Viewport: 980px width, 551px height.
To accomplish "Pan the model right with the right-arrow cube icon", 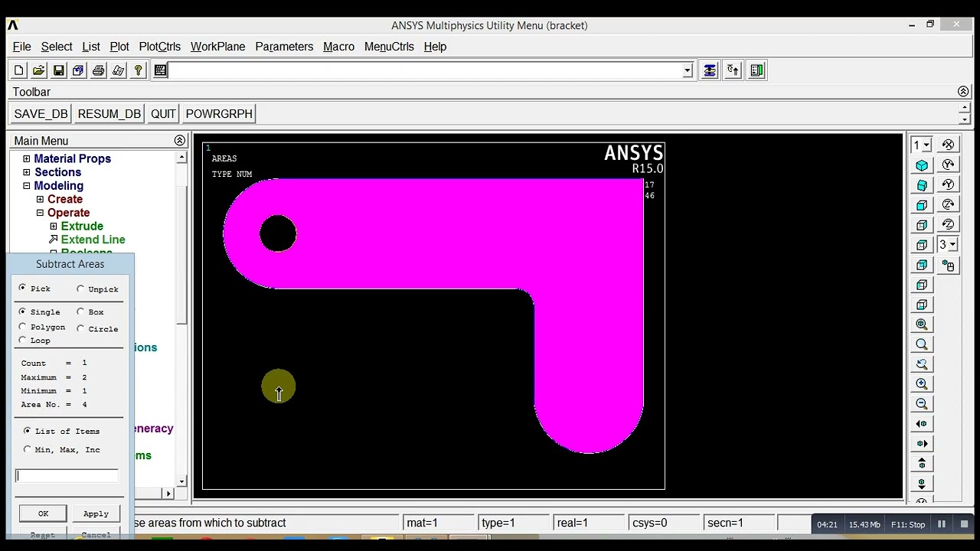I will (x=922, y=444).
